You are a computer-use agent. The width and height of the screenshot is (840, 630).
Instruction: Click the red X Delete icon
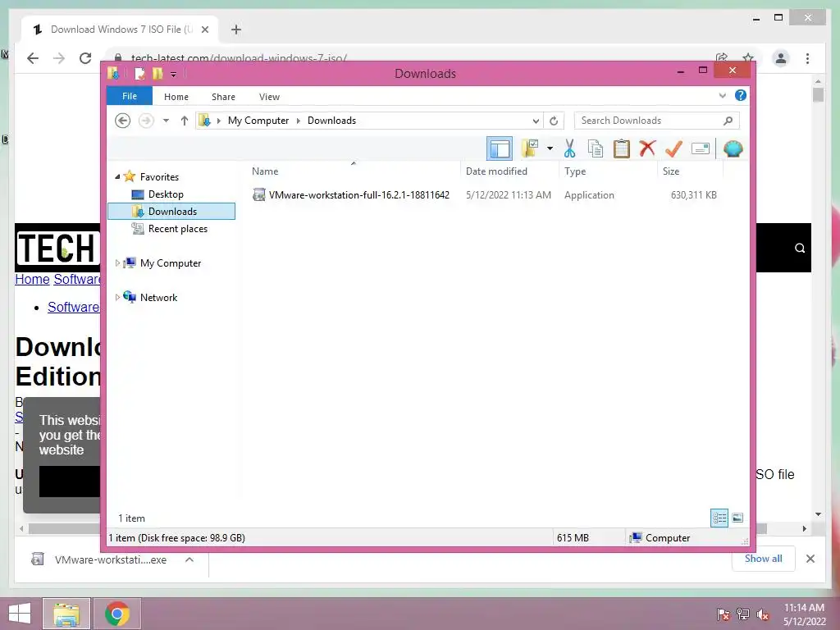647,148
